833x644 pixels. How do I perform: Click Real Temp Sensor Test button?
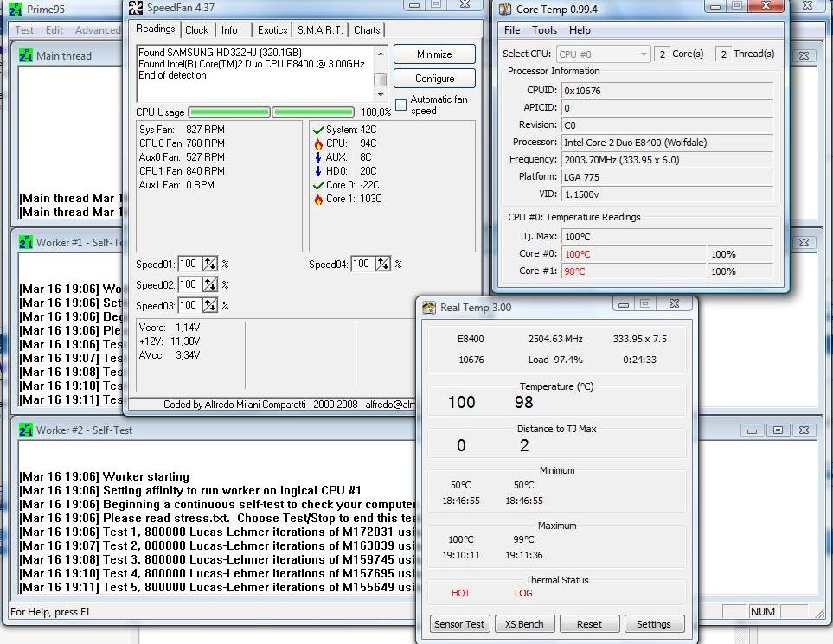[459, 624]
